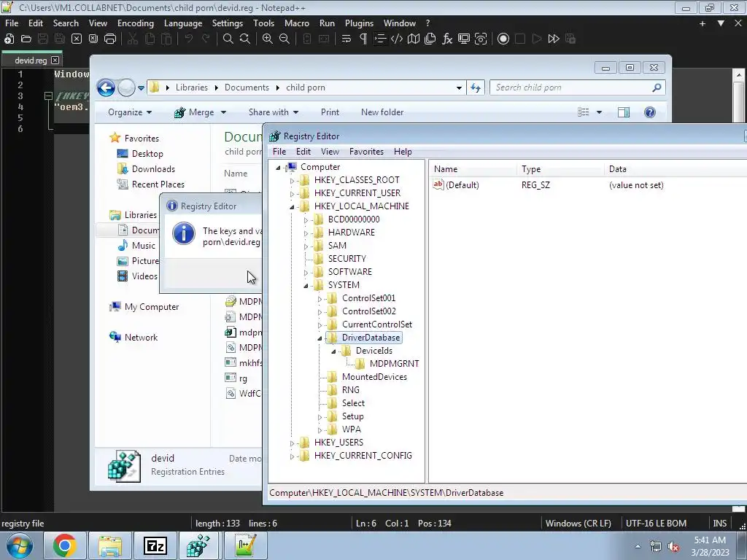Click Run Macro Multiple Times icon
The image size is (747, 560).
pyautogui.click(x=554, y=39)
